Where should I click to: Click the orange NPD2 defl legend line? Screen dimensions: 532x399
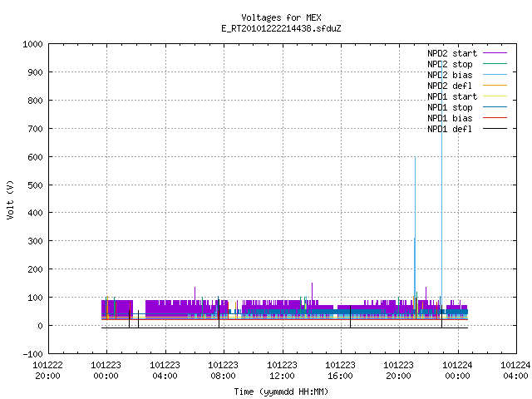point(495,85)
